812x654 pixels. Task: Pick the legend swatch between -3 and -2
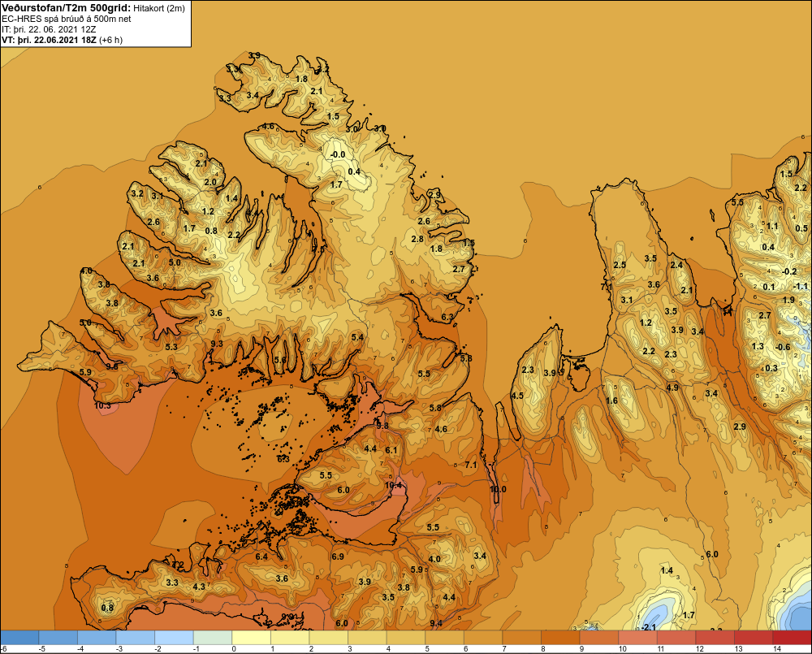pyautogui.click(x=136, y=638)
